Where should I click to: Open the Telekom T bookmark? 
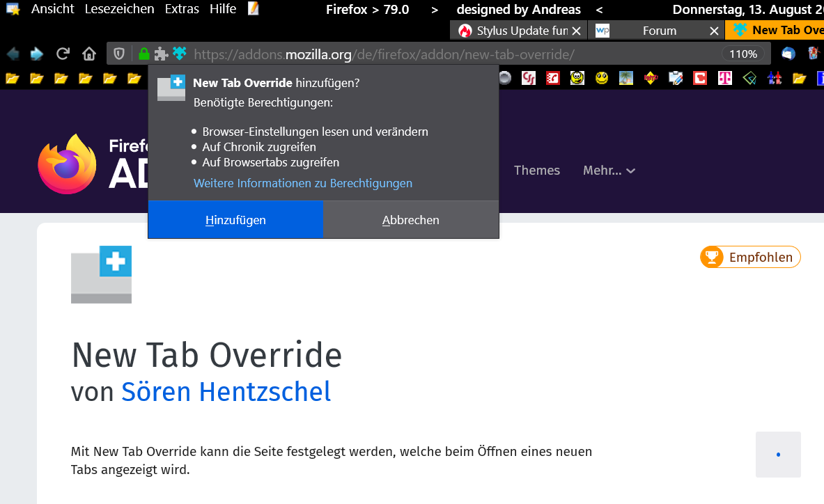tap(725, 78)
